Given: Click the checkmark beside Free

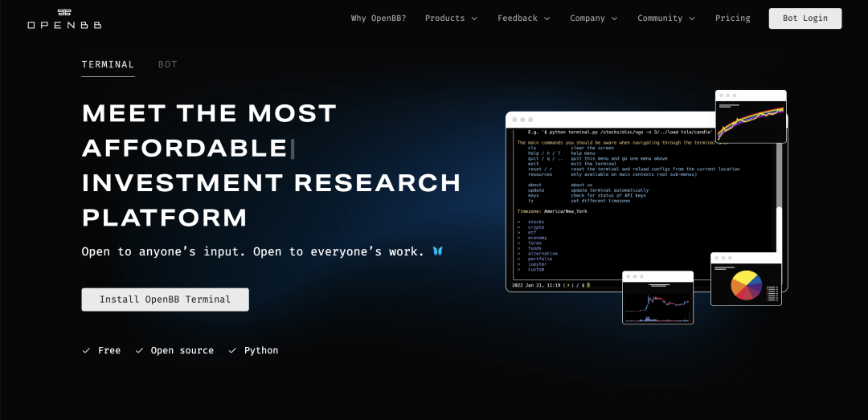Looking at the screenshot, I should click(86, 351).
